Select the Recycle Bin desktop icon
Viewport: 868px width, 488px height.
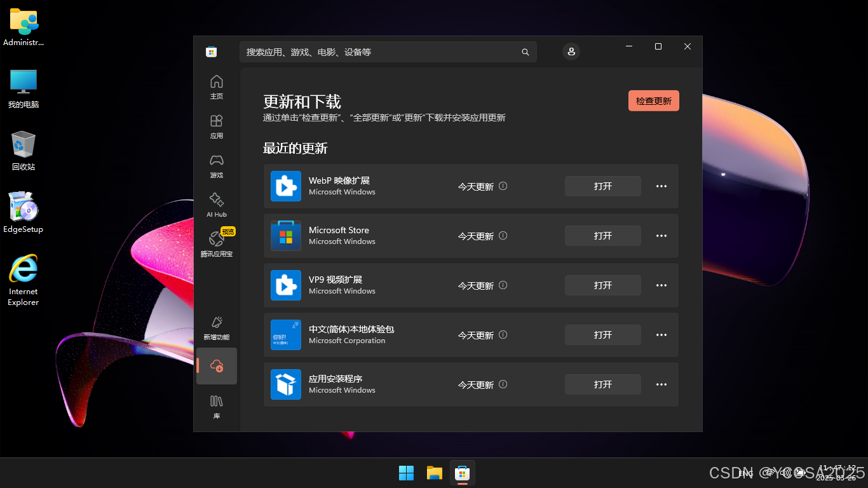click(x=24, y=151)
